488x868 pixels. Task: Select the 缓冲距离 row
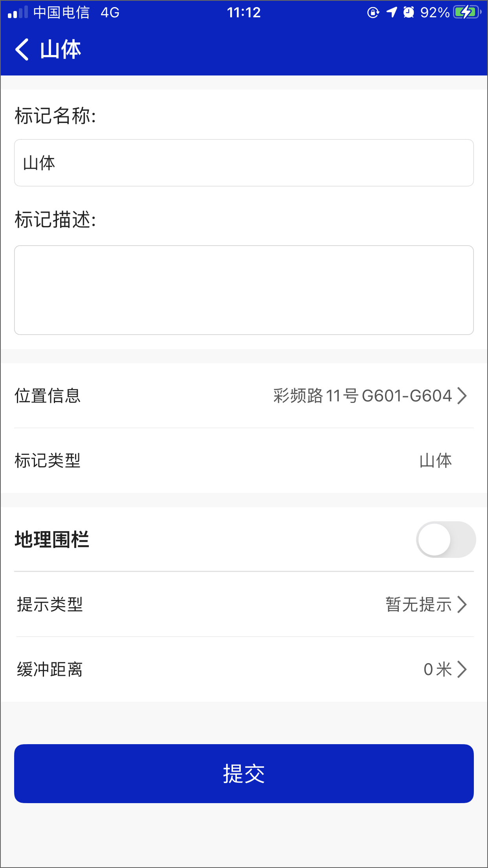pos(244,669)
